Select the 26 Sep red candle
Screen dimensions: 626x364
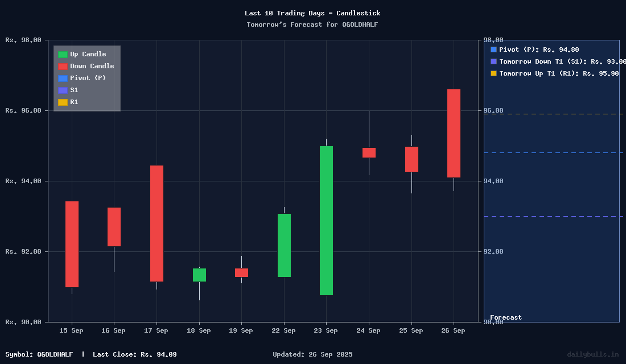[x=454, y=133]
